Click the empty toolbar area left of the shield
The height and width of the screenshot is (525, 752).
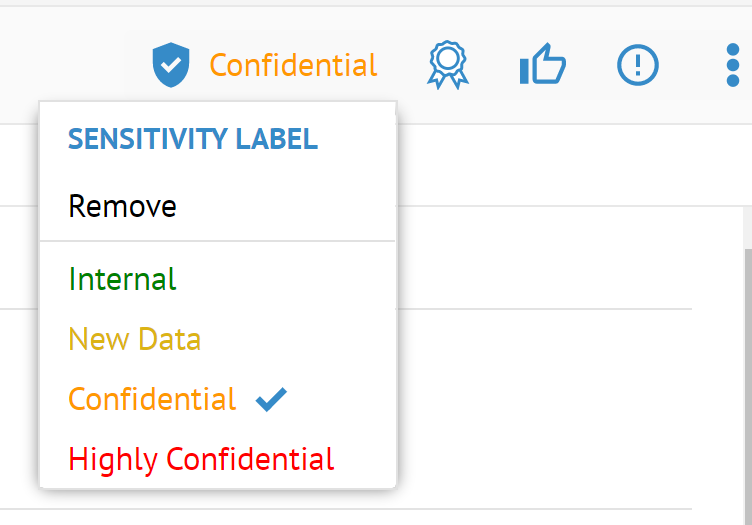70,66
